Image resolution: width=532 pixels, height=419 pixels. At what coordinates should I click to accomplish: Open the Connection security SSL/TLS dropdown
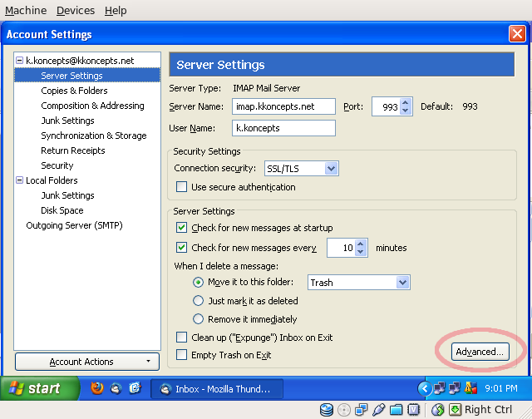pos(301,169)
